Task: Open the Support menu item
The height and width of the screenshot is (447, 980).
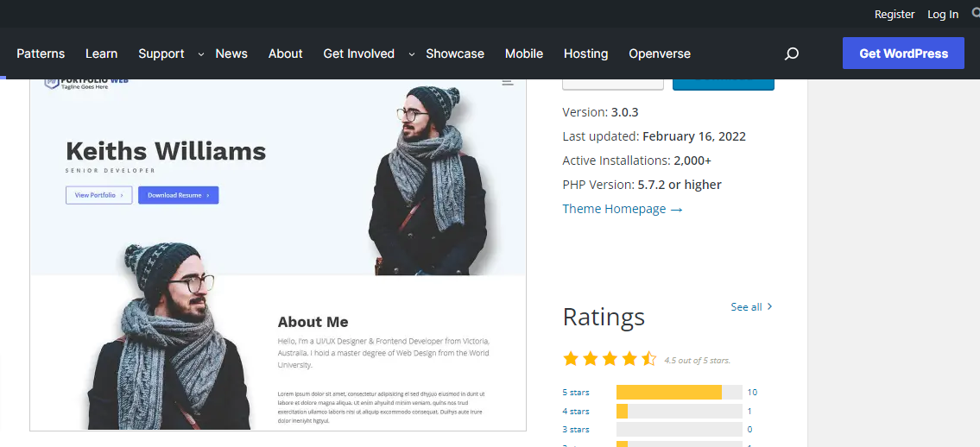Action: point(161,54)
